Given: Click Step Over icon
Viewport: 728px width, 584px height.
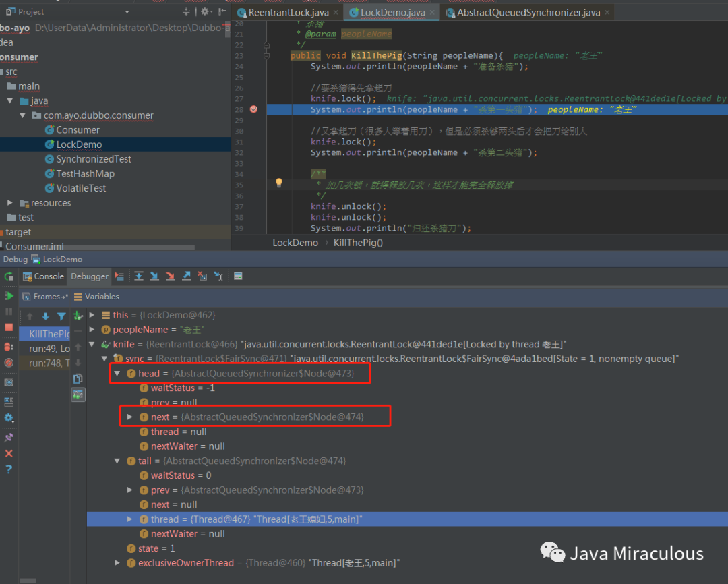Looking at the screenshot, I should 138,276.
